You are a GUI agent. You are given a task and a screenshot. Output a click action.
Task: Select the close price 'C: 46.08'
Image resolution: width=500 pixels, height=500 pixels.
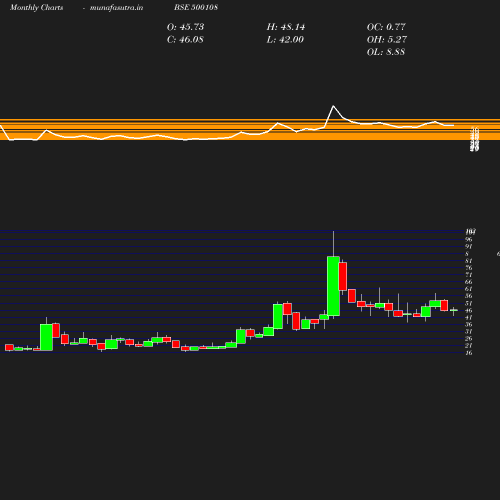(x=185, y=40)
